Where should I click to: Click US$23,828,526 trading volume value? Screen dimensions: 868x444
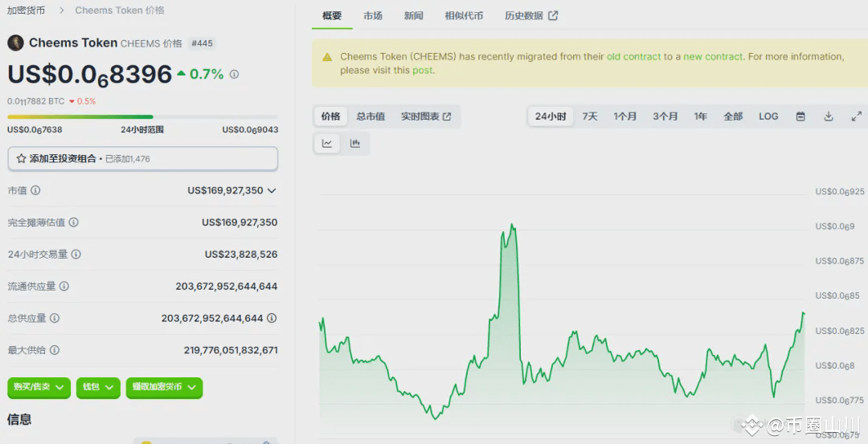click(241, 255)
